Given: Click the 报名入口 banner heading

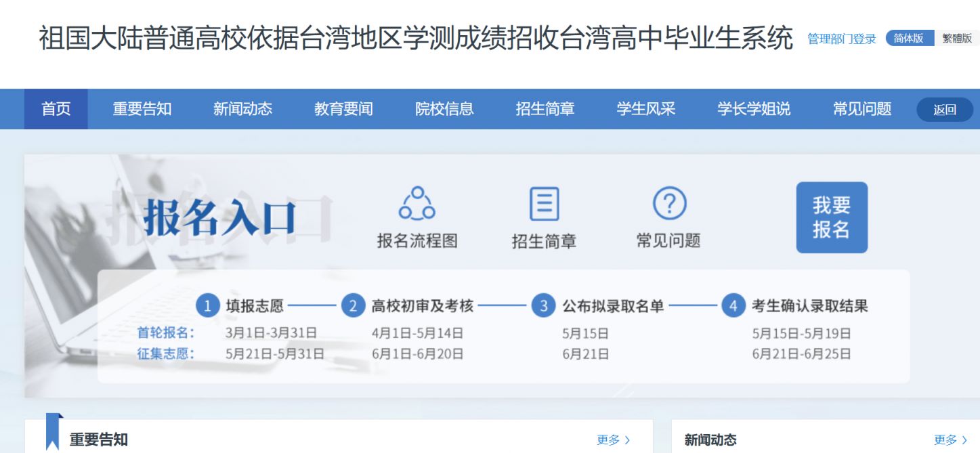Looking at the screenshot, I should (220, 218).
